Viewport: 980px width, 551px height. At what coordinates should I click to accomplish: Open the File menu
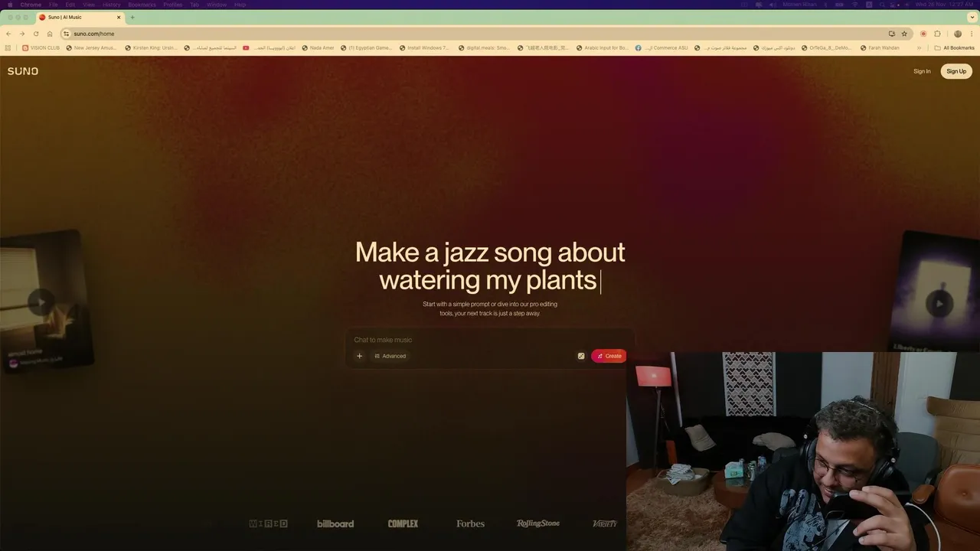tap(54, 5)
